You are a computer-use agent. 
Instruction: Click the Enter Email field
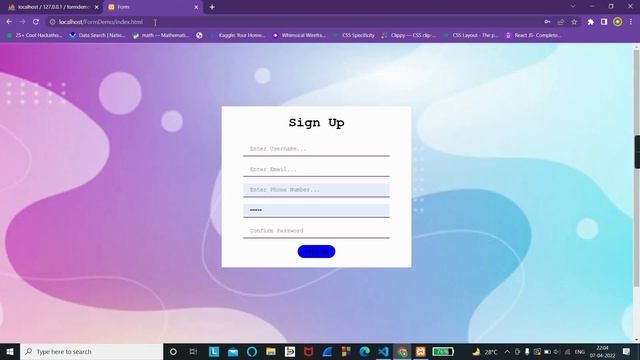316,169
